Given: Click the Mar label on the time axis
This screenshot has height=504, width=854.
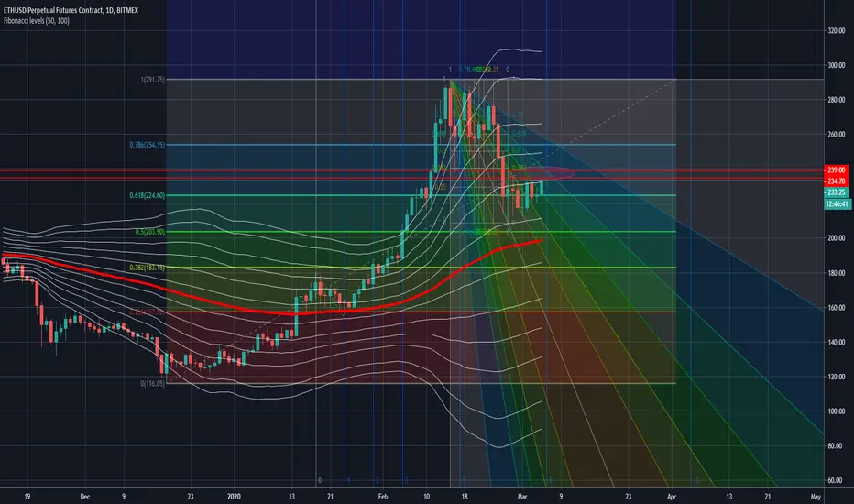Looking at the screenshot, I should click(522, 497).
